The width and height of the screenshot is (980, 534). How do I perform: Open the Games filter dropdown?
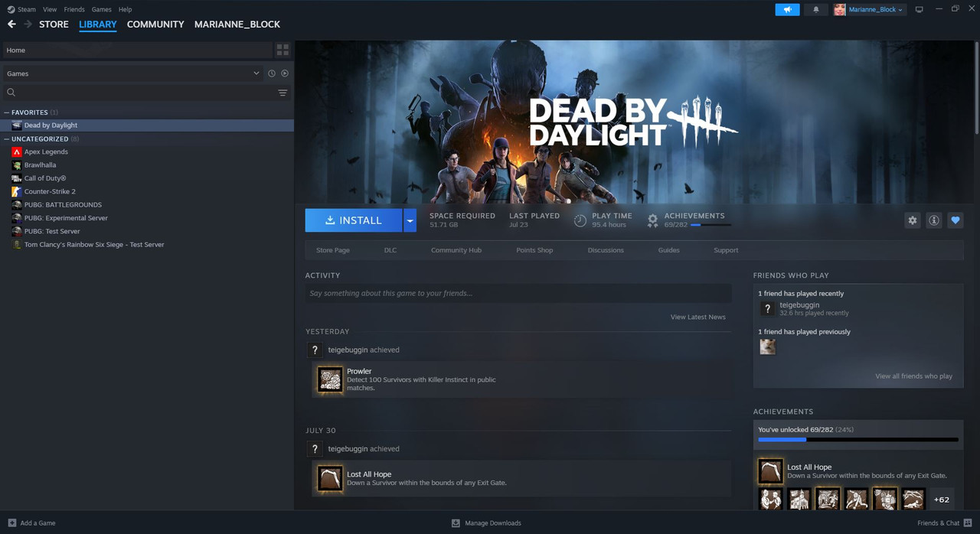tap(132, 73)
